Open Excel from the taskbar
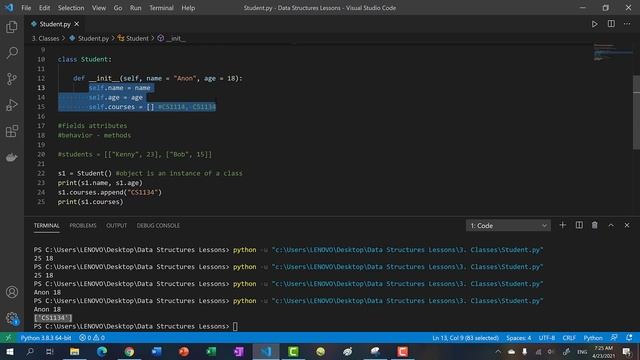Screen dimensions: 640x360 [x=211, y=352]
